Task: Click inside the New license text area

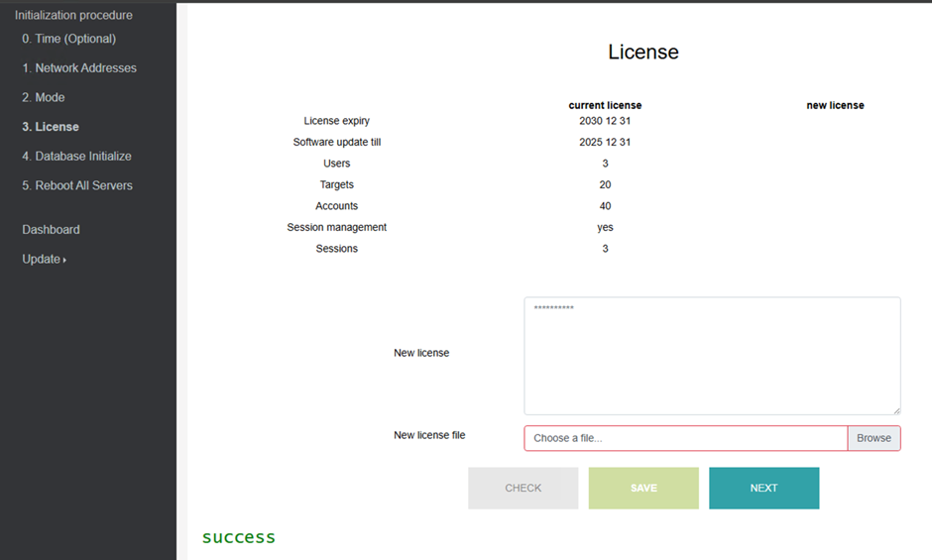Action: click(x=712, y=355)
